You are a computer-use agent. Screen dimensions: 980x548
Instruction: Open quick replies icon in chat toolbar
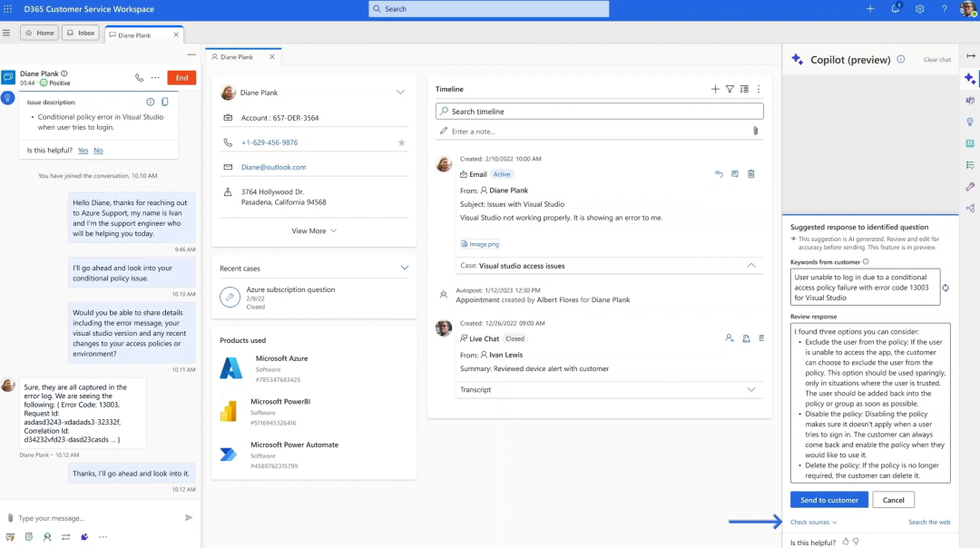(10, 537)
